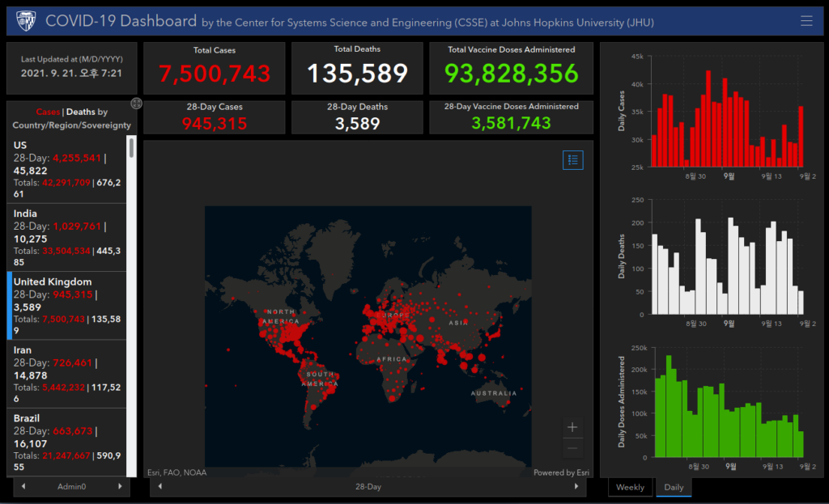
Task: Zoom out on the map
Action: coord(572,448)
